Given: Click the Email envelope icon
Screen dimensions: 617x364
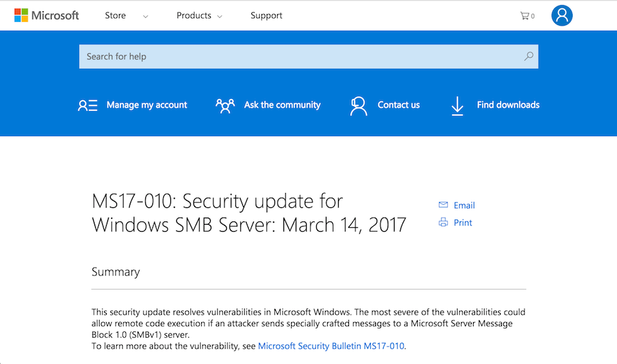Looking at the screenshot, I should [443, 205].
